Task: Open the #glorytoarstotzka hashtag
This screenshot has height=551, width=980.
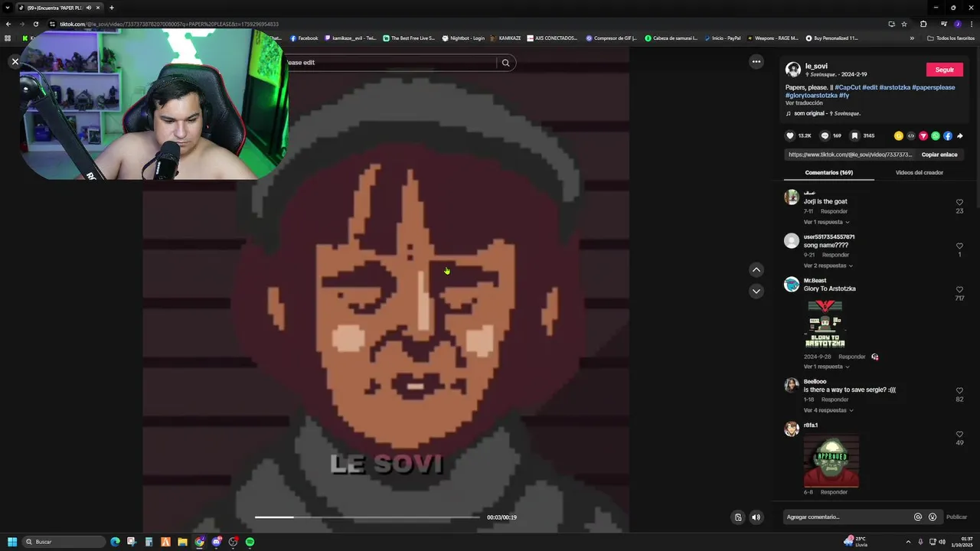Action: tap(812, 96)
